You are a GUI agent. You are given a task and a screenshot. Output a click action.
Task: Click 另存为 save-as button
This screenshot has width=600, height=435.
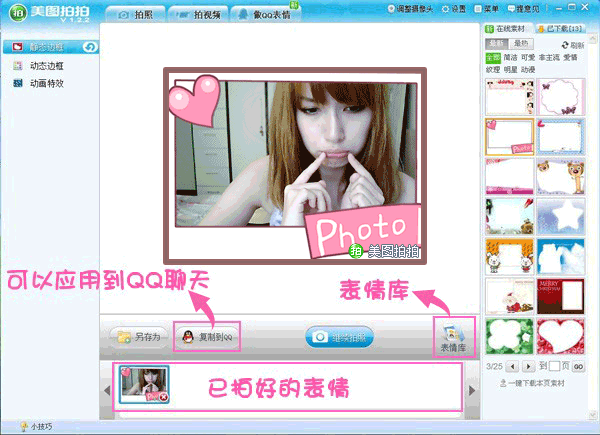coord(139,337)
